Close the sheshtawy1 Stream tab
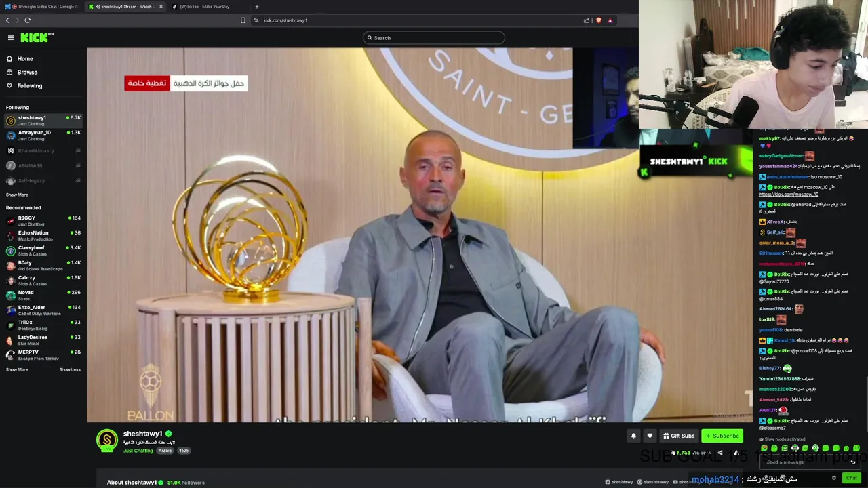Viewport: 868px width, 488px height. click(x=161, y=7)
